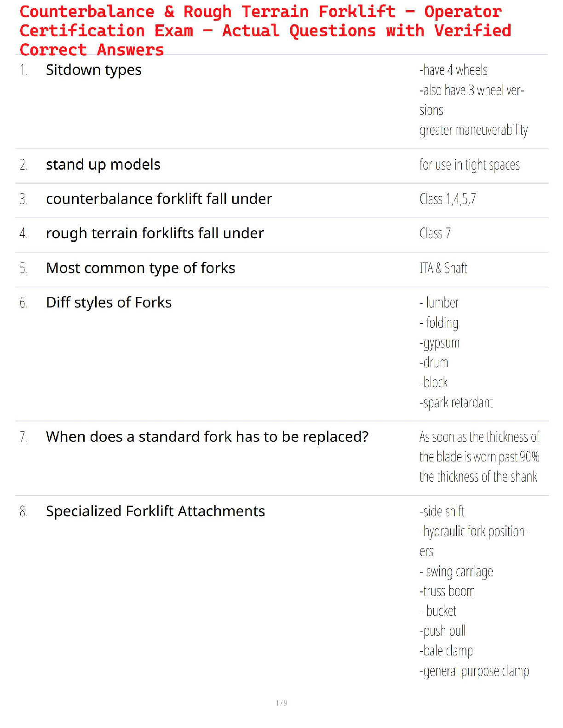563x728 pixels.
Task: Click the red document title heading
Action: click(x=265, y=30)
